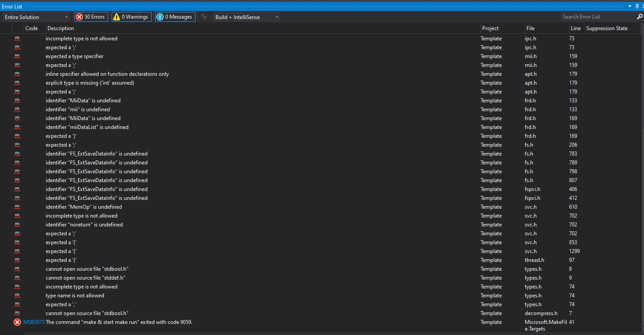This screenshot has height=335, width=644.
Task: Select the "make & start make run" error
Action: (119, 322)
